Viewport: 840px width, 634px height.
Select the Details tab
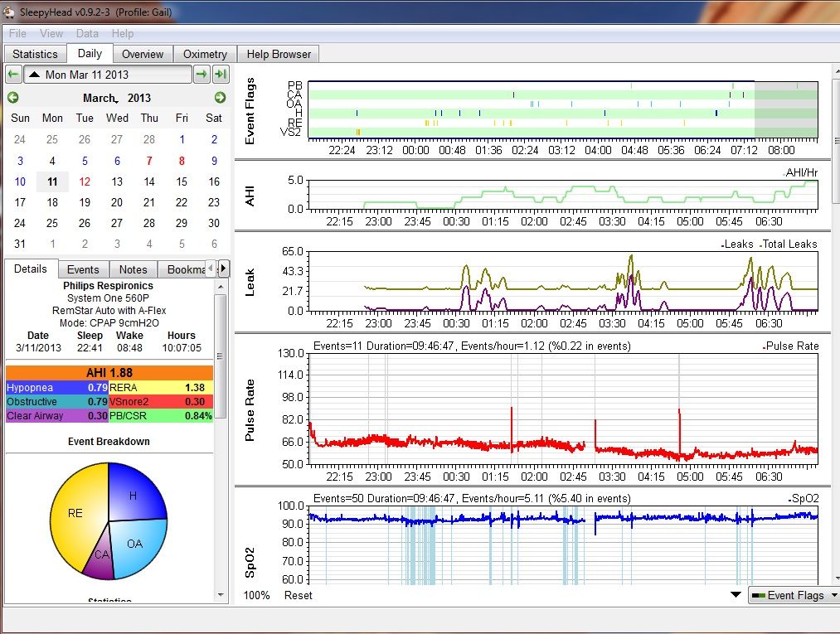click(31, 269)
